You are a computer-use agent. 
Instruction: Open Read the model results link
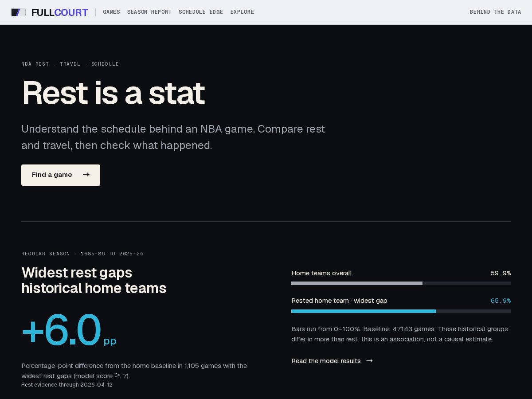click(332, 361)
